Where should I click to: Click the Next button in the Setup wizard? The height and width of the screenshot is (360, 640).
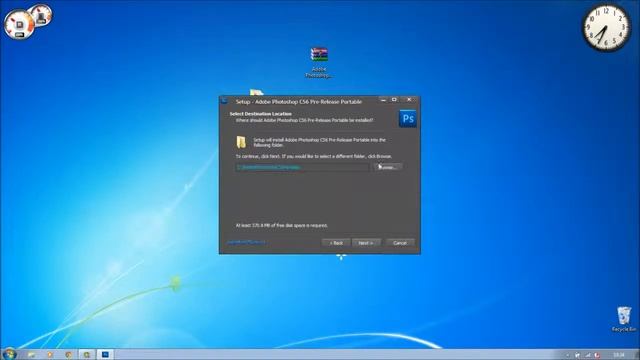(366, 243)
